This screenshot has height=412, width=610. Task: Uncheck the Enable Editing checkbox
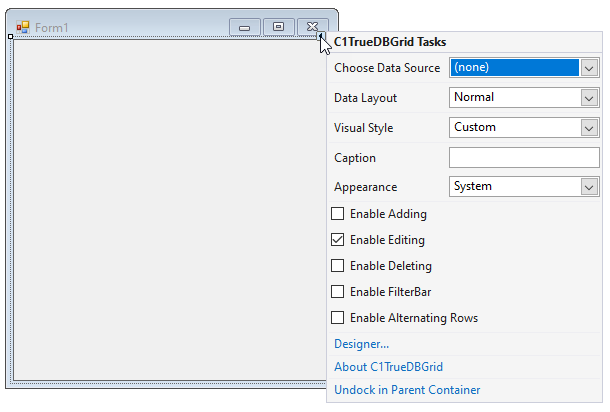[338, 240]
